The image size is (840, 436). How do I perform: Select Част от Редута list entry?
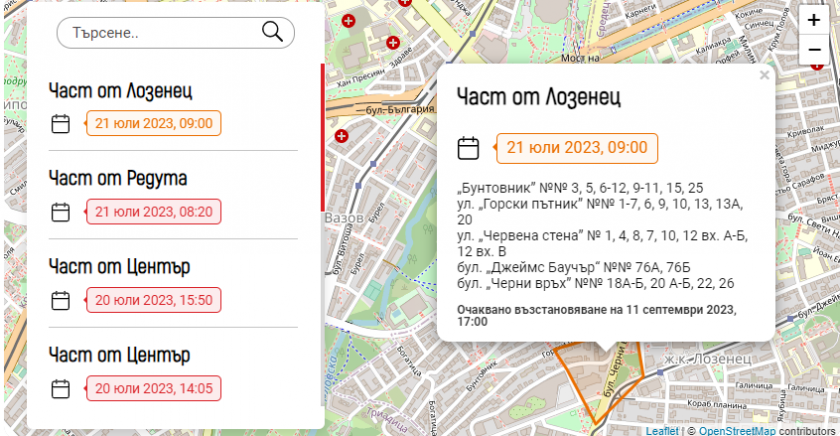(118, 178)
